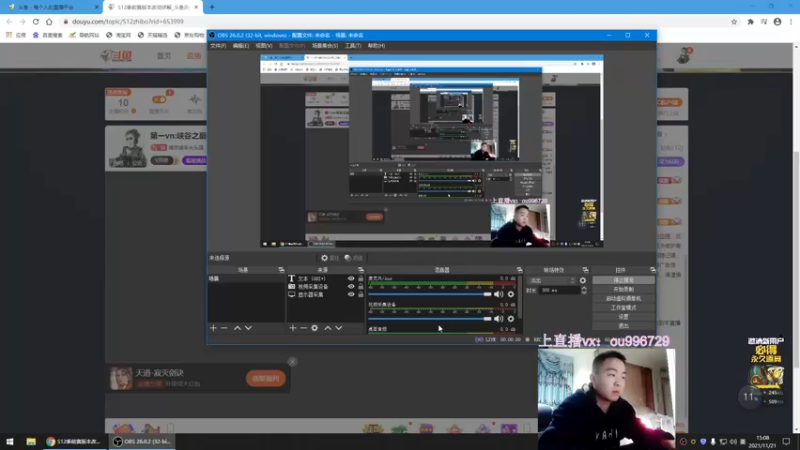This screenshot has width=800, height=450.
Task: Toggle visibility of 文本 (GDI+) source
Action: pos(351,279)
